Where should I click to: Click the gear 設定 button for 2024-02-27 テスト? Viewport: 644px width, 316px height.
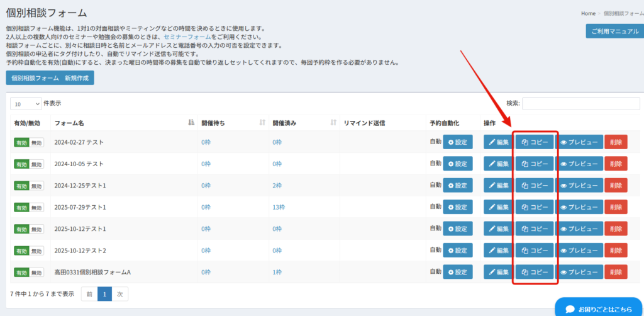point(457,142)
